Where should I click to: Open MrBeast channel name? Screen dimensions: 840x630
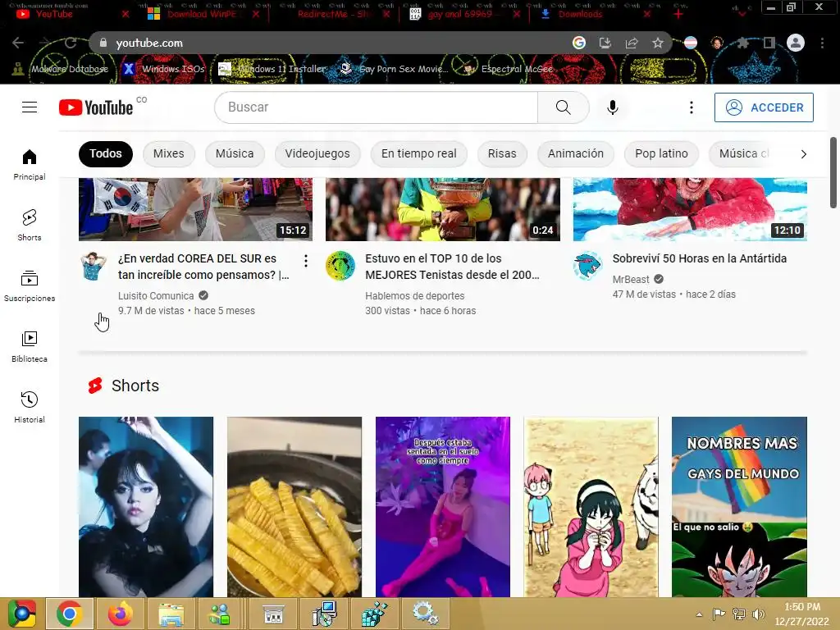[x=631, y=279]
